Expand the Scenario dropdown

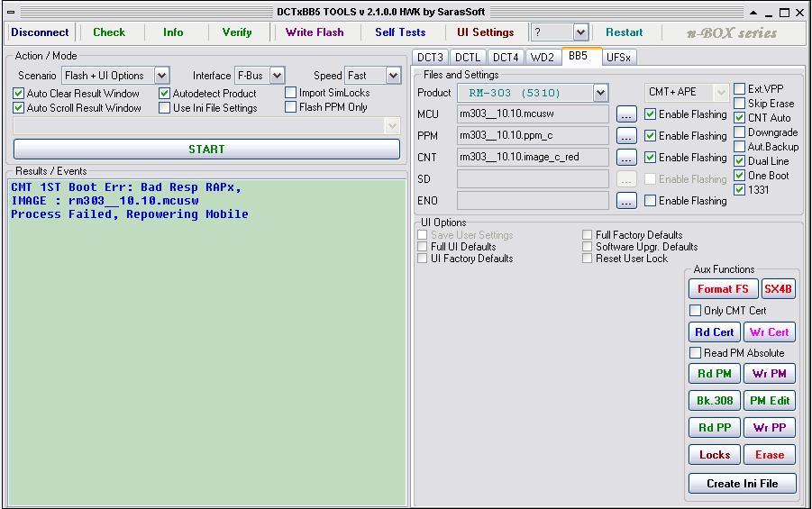point(161,76)
